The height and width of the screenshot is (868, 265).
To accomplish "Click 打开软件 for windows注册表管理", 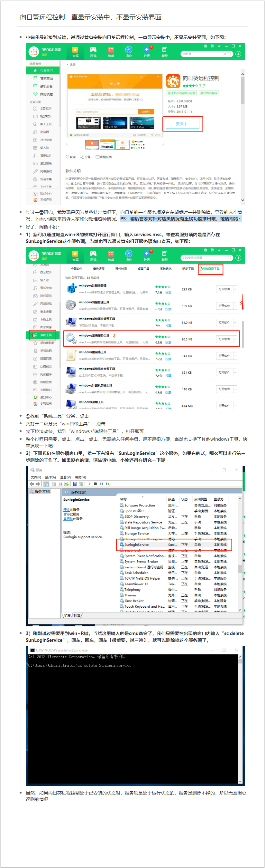I will point(224,289).
